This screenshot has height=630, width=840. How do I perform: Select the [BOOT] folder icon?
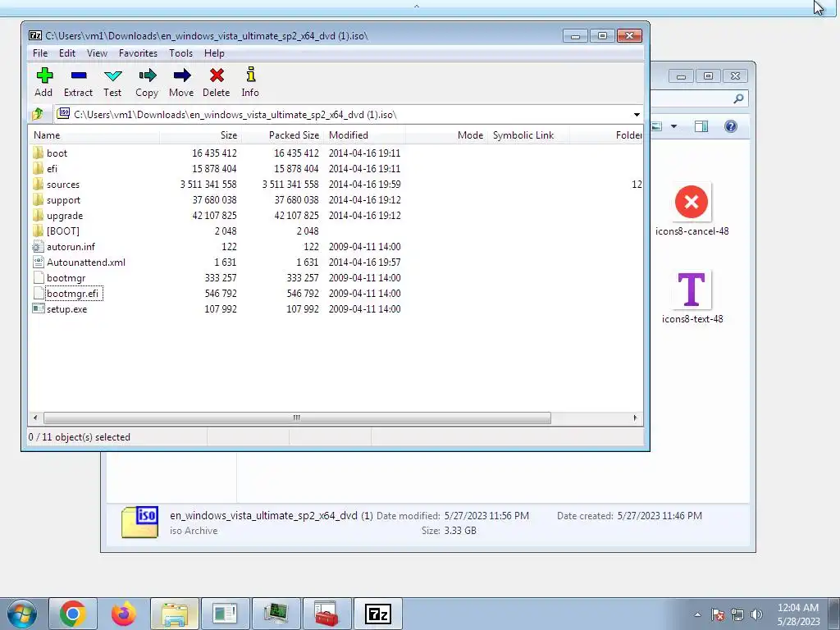tap(38, 231)
